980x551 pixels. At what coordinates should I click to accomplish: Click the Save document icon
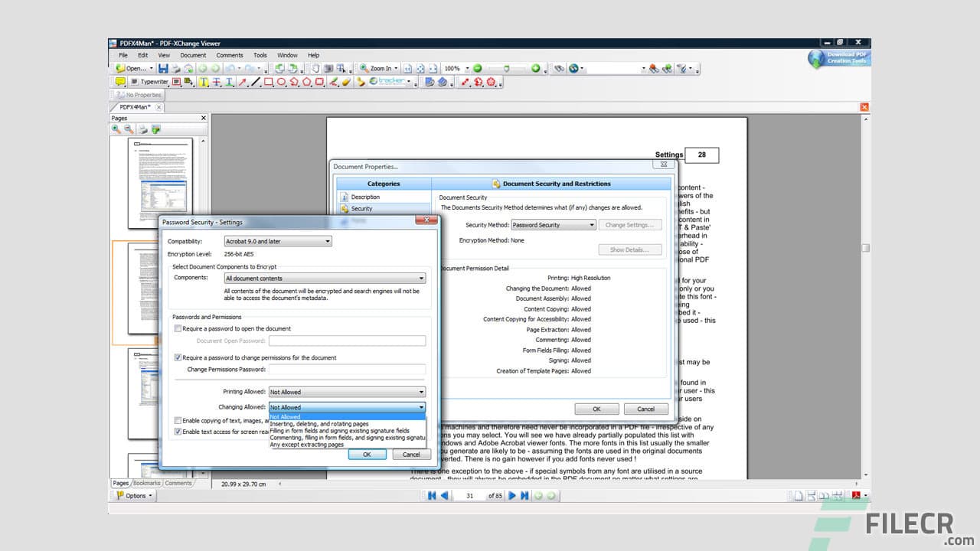click(165, 68)
